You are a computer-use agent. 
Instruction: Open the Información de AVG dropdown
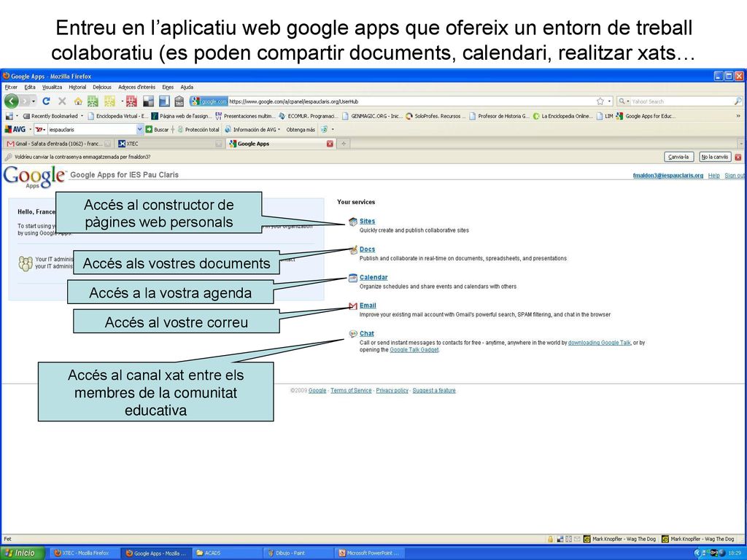[x=252, y=130]
